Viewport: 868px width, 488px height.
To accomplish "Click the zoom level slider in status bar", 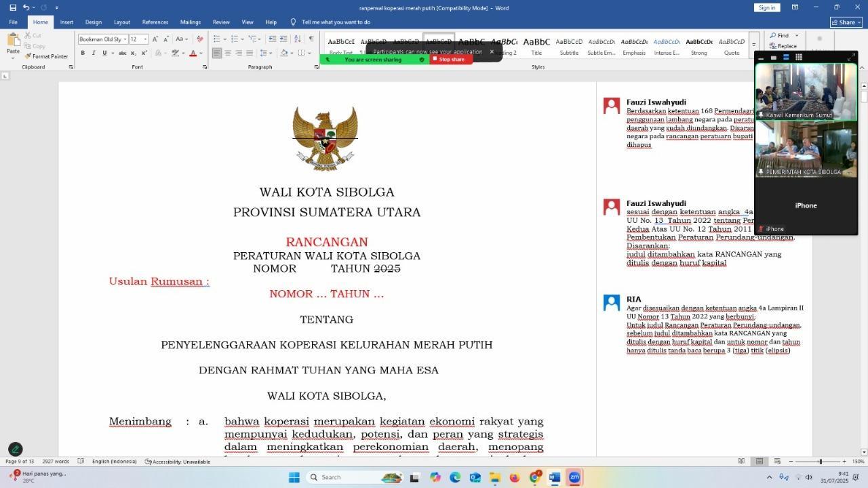I will click(x=820, y=462).
